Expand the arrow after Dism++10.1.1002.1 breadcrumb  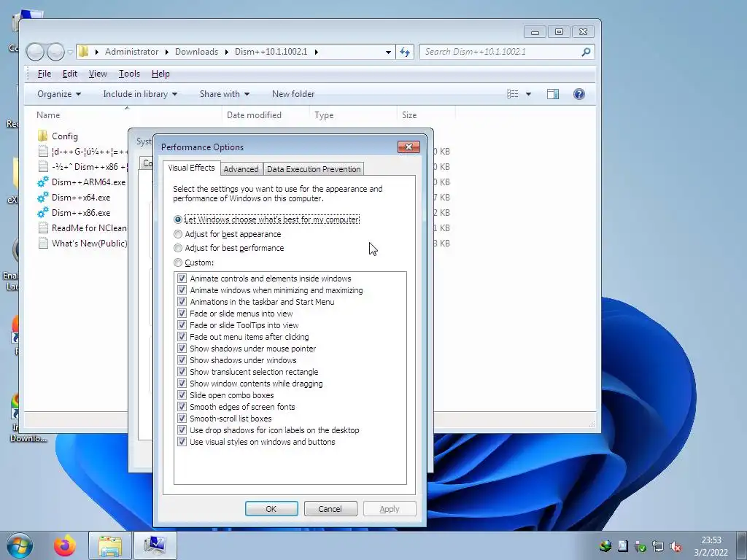pos(316,52)
